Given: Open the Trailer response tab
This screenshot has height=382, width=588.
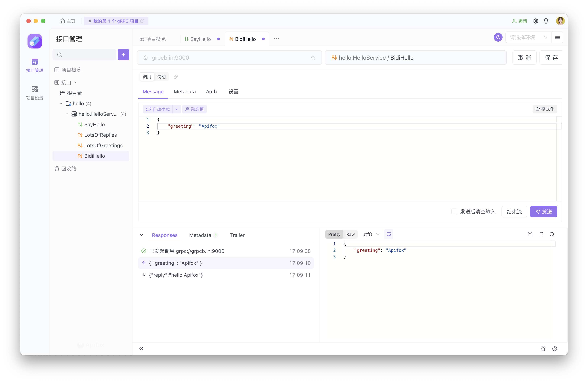Looking at the screenshot, I should tap(237, 235).
